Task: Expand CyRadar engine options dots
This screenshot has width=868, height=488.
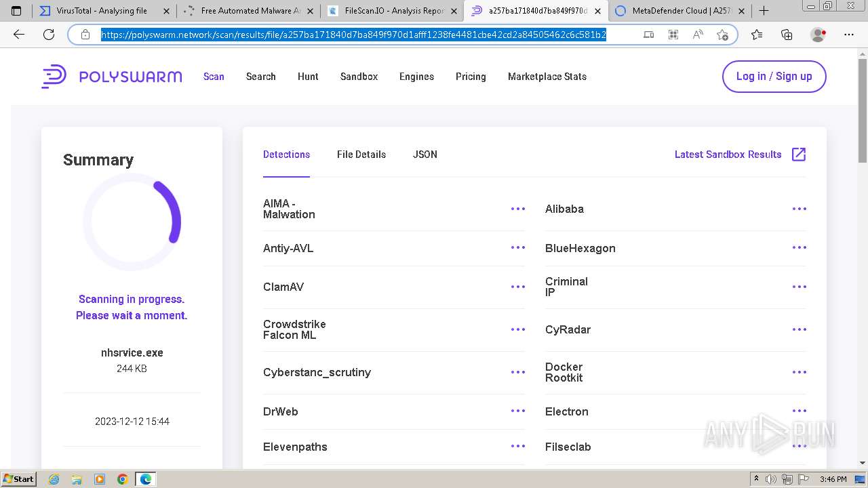Action: tap(800, 329)
